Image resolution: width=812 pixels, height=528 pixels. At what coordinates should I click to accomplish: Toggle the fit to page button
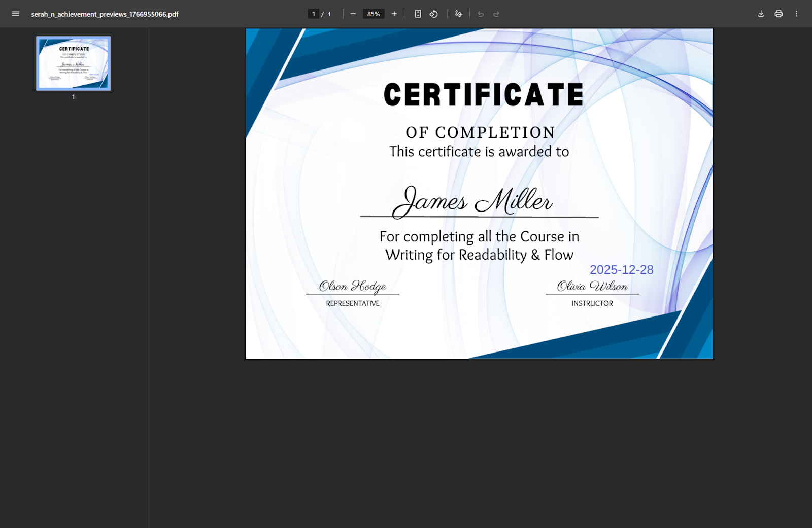point(418,14)
